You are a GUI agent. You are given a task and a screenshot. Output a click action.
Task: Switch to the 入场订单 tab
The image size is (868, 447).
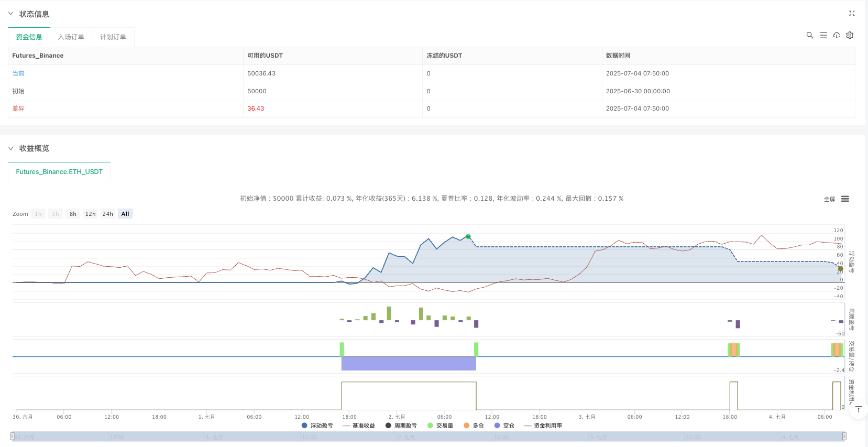pyautogui.click(x=71, y=37)
